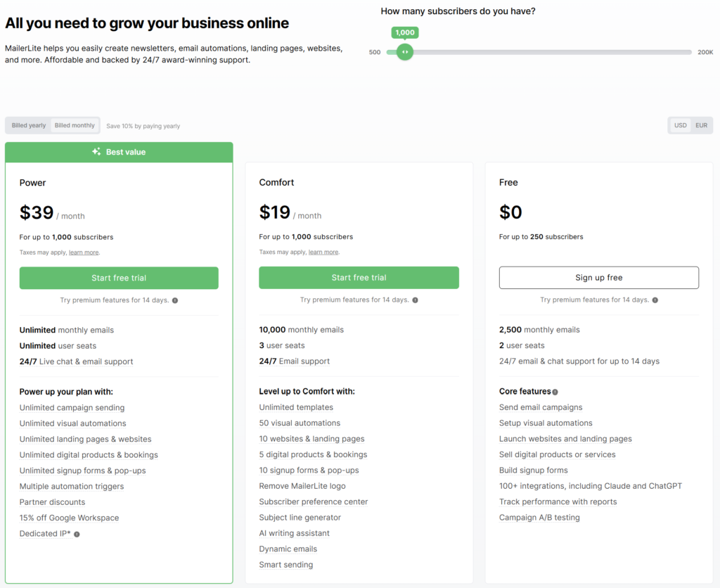Click Launch websites and landing pages
The width and height of the screenshot is (720, 588).
coord(566,439)
